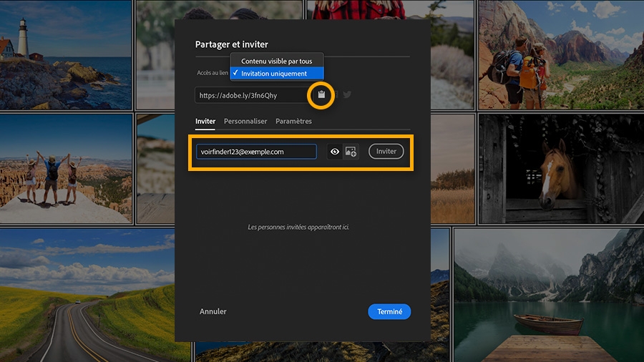
Task: Copy the share link with clipboard icon
Action: coord(321,95)
